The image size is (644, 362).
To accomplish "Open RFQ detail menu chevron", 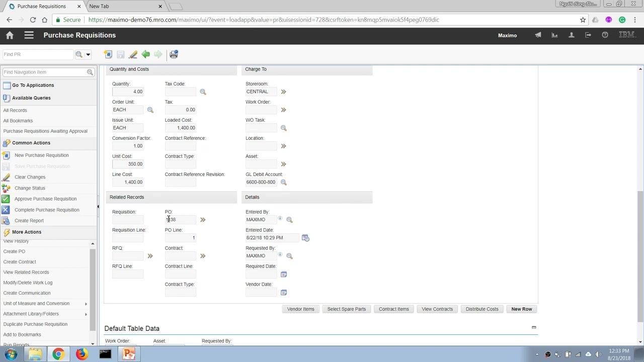I will click(x=150, y=256).
